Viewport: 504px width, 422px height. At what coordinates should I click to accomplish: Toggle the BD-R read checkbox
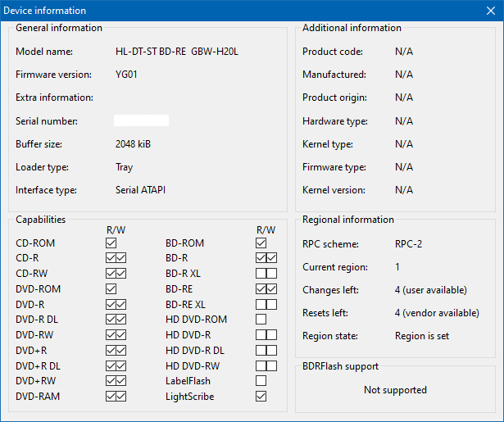261,258
